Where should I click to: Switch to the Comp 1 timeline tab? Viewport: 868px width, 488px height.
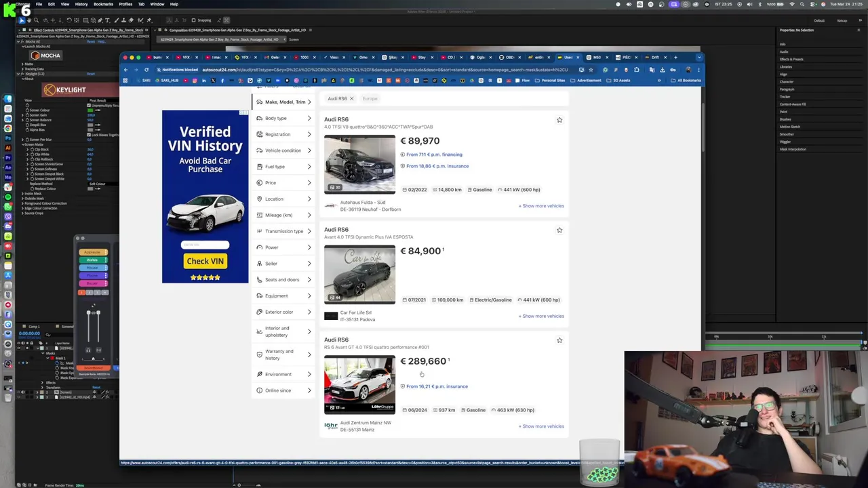pyautogui.click(x=34, y=327)
